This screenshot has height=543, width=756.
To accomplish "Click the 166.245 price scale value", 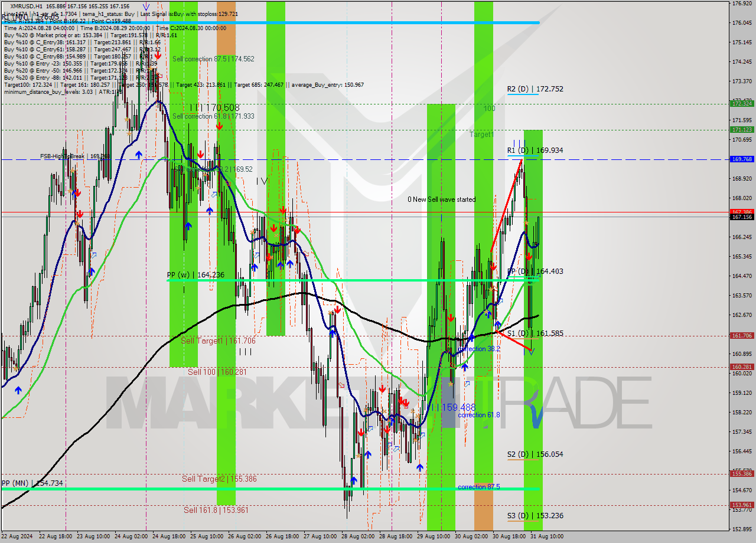I will click(741, 237).
